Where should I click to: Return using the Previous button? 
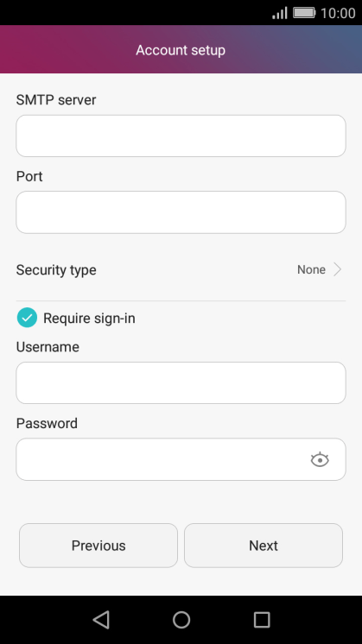[x=98, y=546]
